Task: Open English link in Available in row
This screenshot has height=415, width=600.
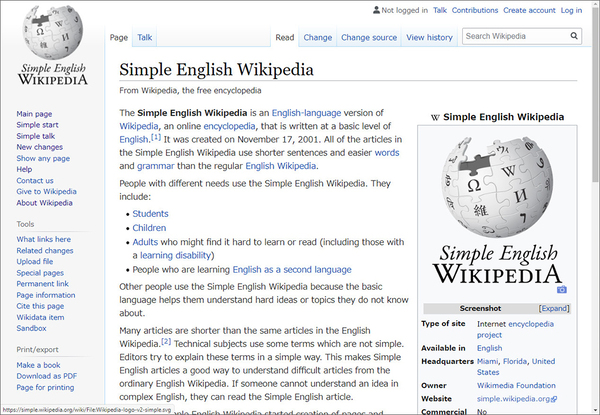Action: [x=489, y=348]
